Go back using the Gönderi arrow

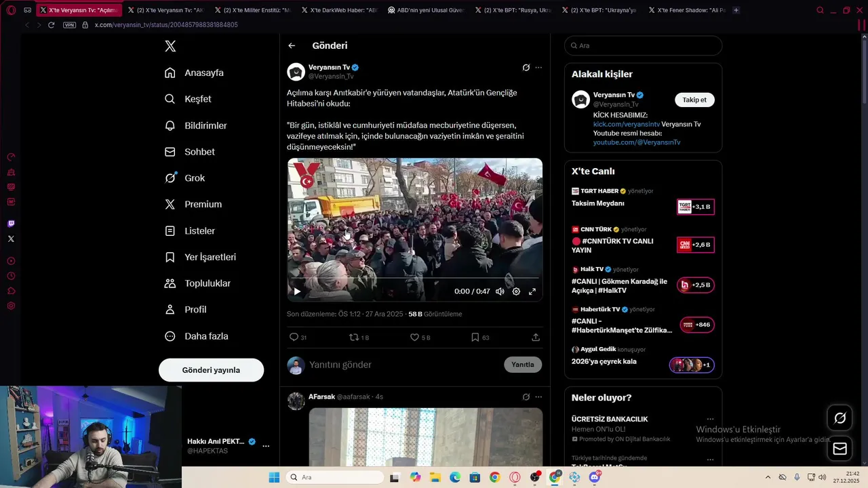tap(292, 45)
